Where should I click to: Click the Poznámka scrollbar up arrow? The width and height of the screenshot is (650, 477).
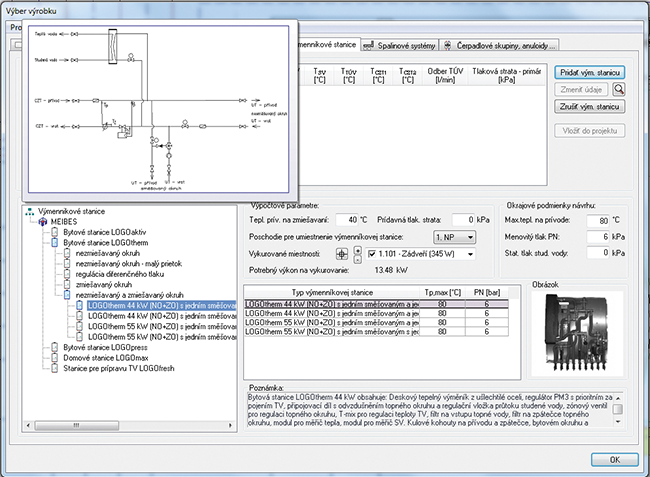(618, 398)
